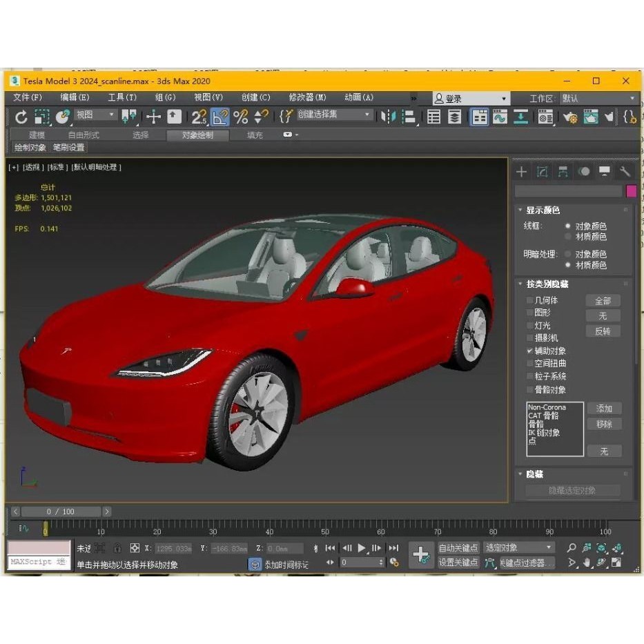The height and width of the screenshot is (644, 644).
Task: Enable the 图形 hide checkbox
Action: [530, 313]
